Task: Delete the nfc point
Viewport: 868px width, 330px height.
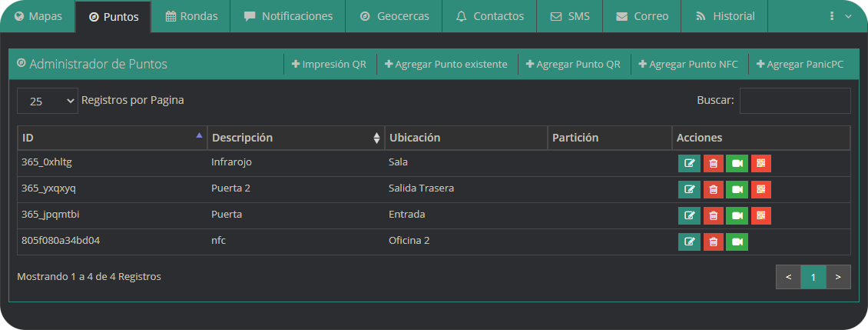Action: click(x=714, y=242)
